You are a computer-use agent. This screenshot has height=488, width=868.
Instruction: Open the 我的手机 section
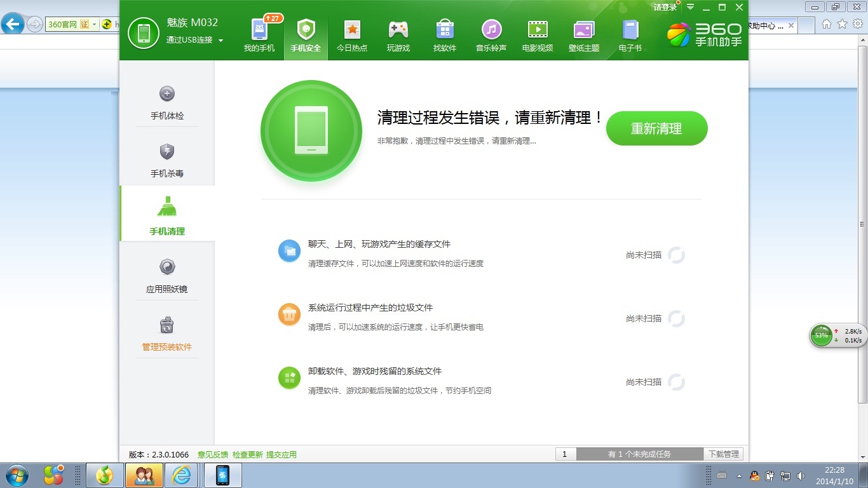(x=259, y=36)
